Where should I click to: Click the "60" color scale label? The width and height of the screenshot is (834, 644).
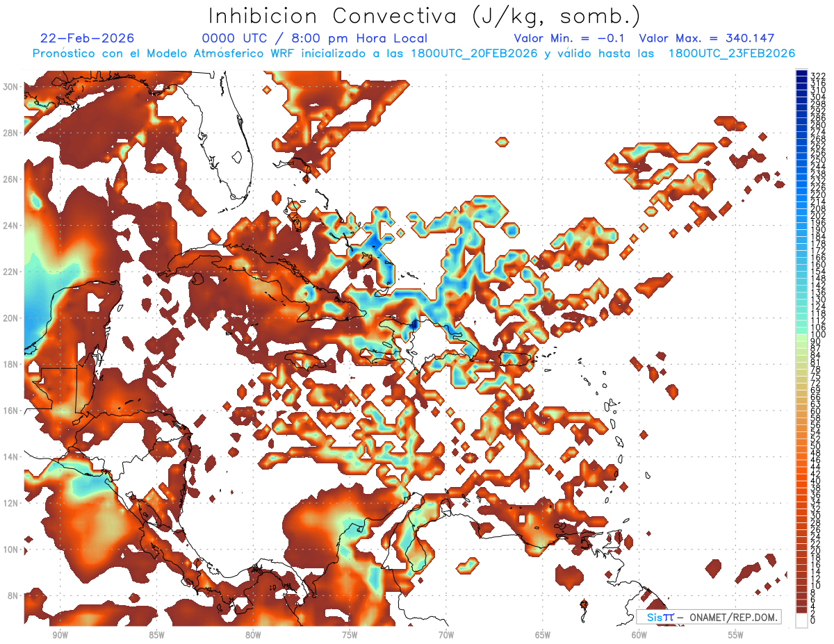pyautogui.click(x=816, y=411)
